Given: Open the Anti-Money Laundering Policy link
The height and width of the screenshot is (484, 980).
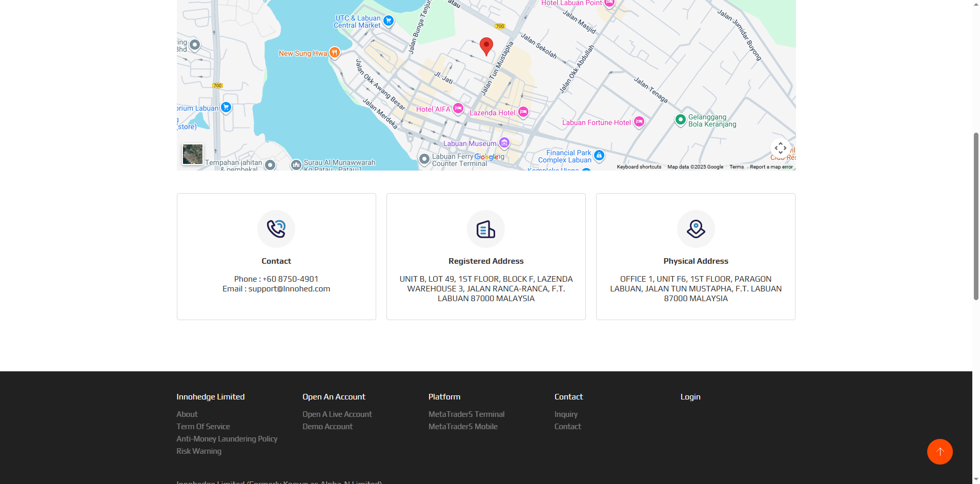Looking at the screenshot, I should point(227,439).
